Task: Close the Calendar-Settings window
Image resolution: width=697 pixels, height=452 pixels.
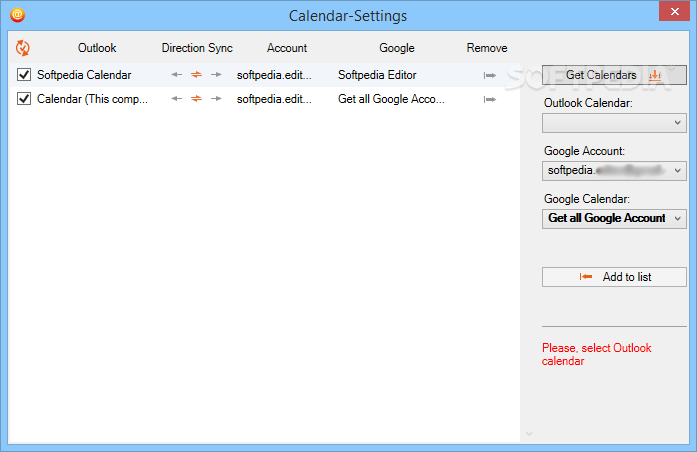Action: [x=674, y=11]
